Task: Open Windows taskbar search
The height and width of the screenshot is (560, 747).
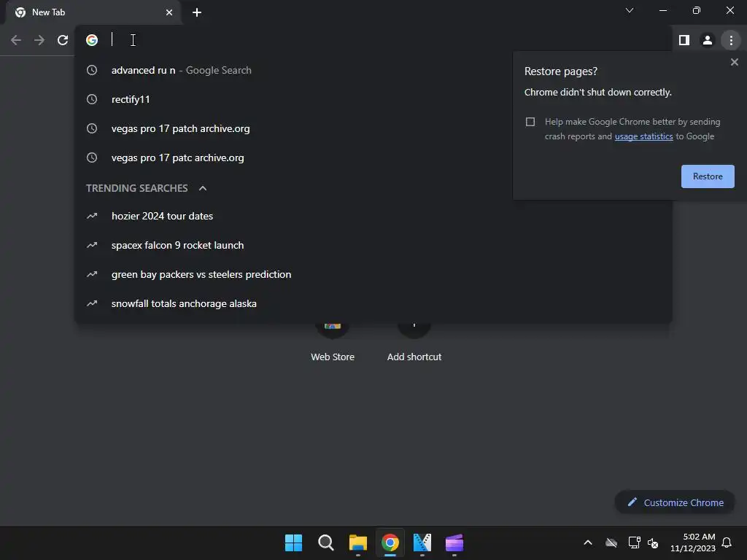Action: pyautogui.click(x=326, y=542)
